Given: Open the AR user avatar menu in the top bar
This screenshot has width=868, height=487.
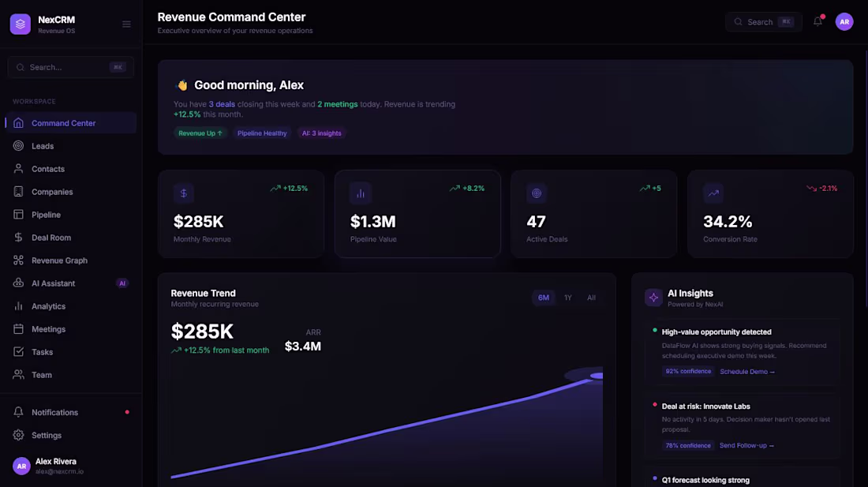Looking at the screenshot, I should coord(844,21).
